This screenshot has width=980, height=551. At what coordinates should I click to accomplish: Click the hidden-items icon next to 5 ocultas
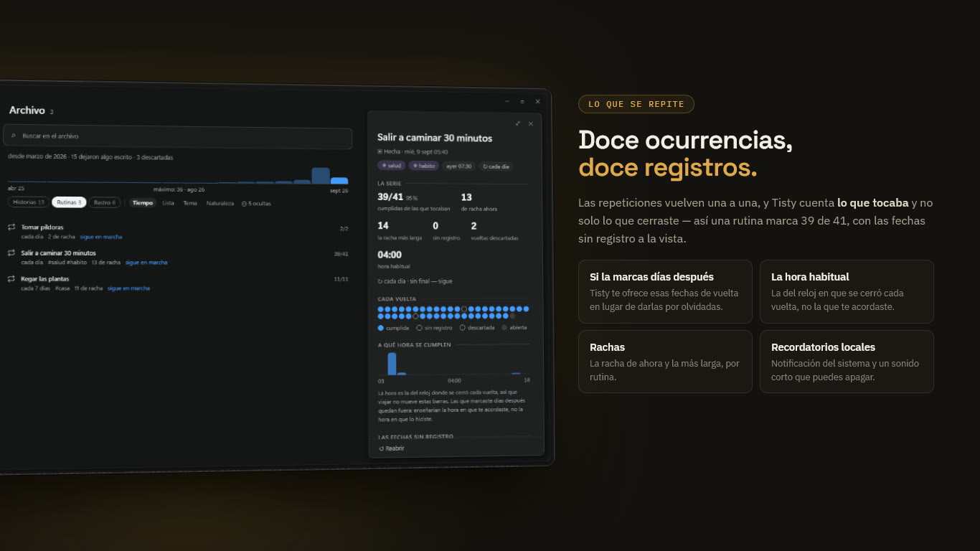244,204
